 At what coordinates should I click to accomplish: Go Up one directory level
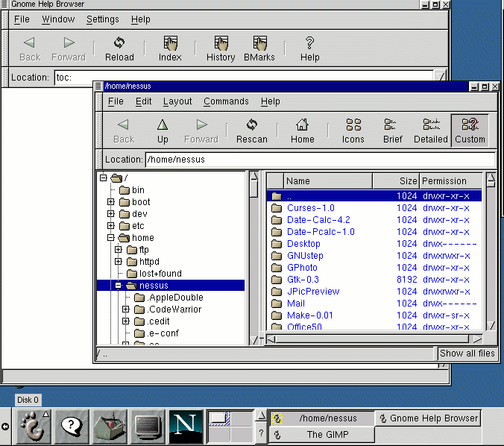(163, 131)
